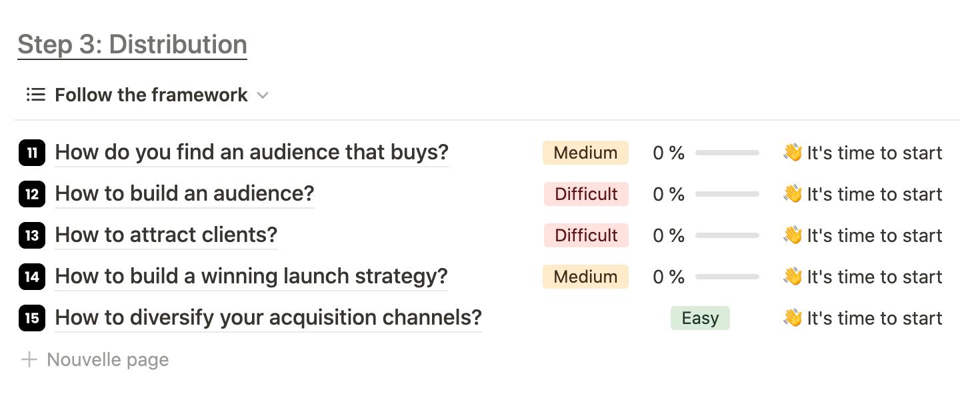The image size is (980, 400).
Task: Click the number 11 page icon
Action: [x=32, y=153]
